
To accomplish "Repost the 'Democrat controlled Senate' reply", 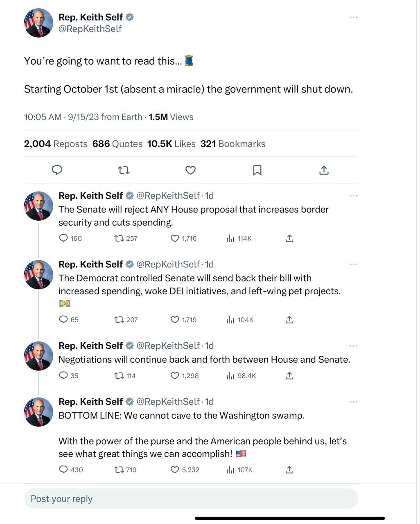I will 119,320.
